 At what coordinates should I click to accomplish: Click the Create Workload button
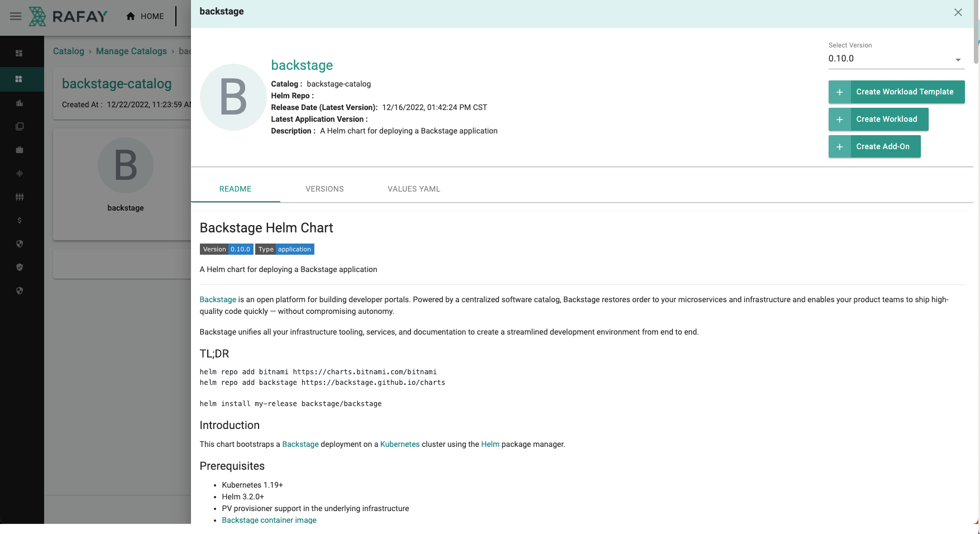point(878,120)
